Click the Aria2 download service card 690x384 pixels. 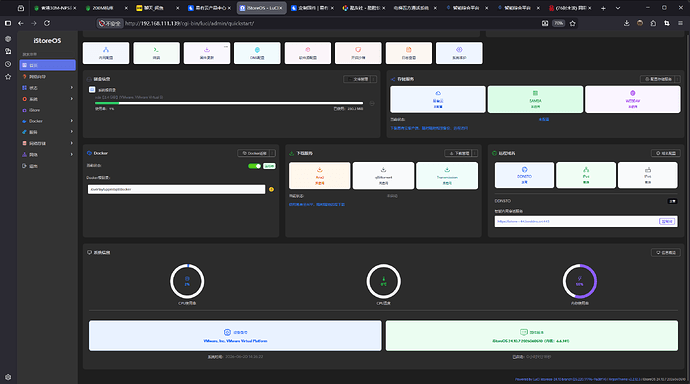[319, 176]
